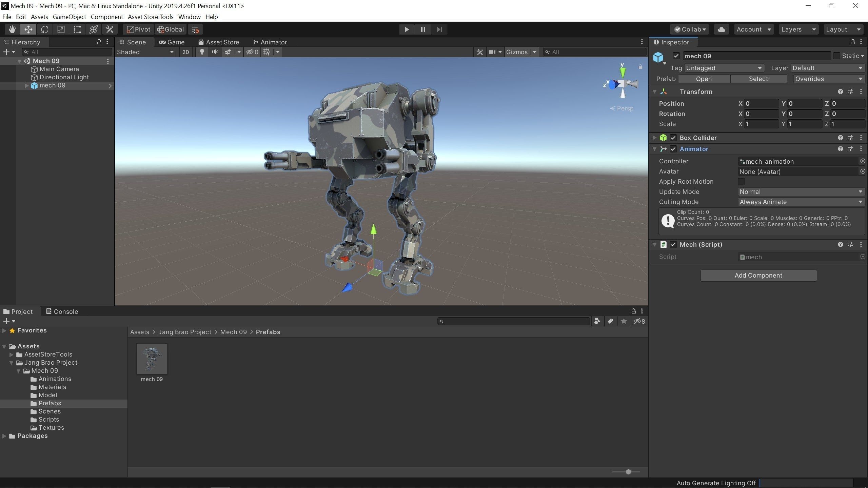Open the Culling Mode dropdown
This screenshot has height=488, width=868.
point(801,202)
